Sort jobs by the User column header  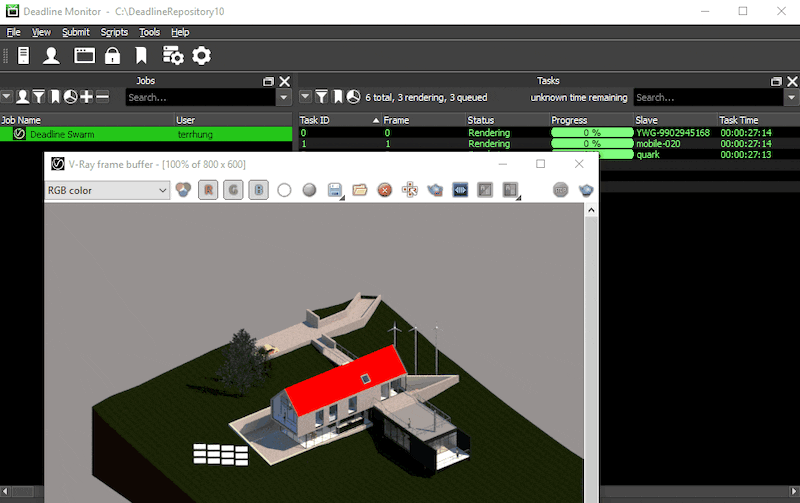[234, 120]
